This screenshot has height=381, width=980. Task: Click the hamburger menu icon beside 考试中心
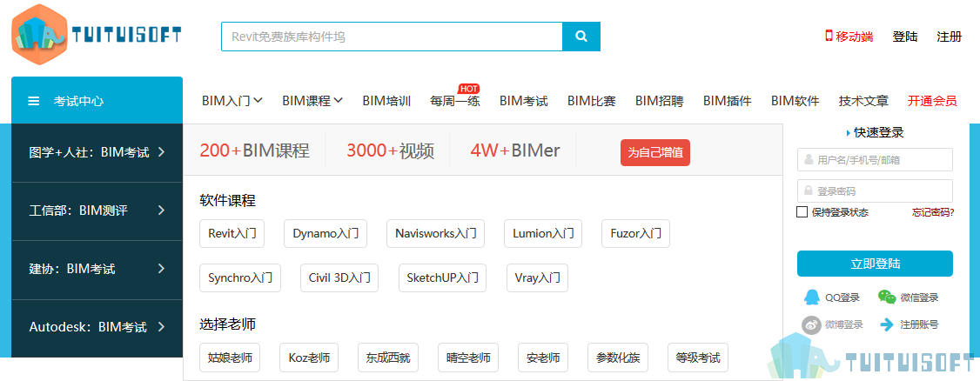point(34,101)
